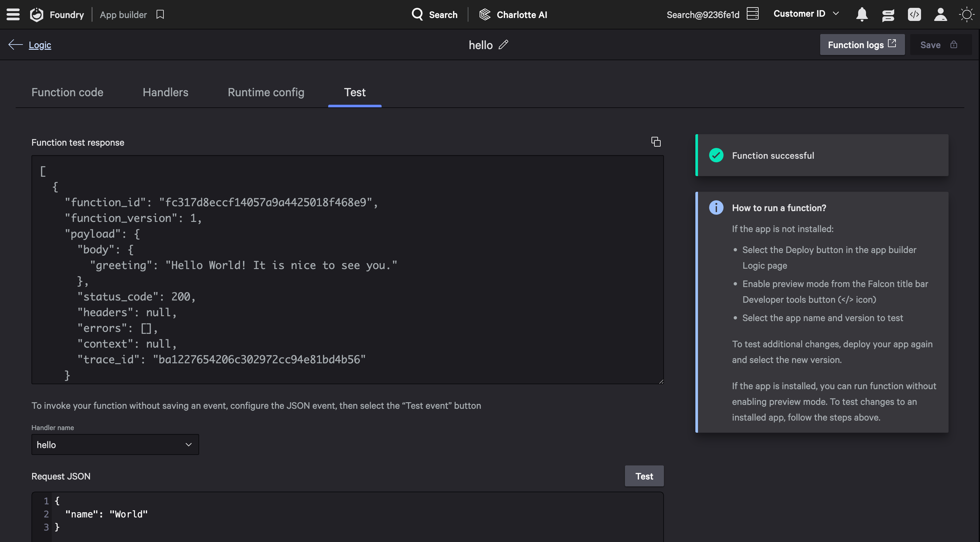Click the Search@9236fe1d account switcher icon

[x=752, y=14]
